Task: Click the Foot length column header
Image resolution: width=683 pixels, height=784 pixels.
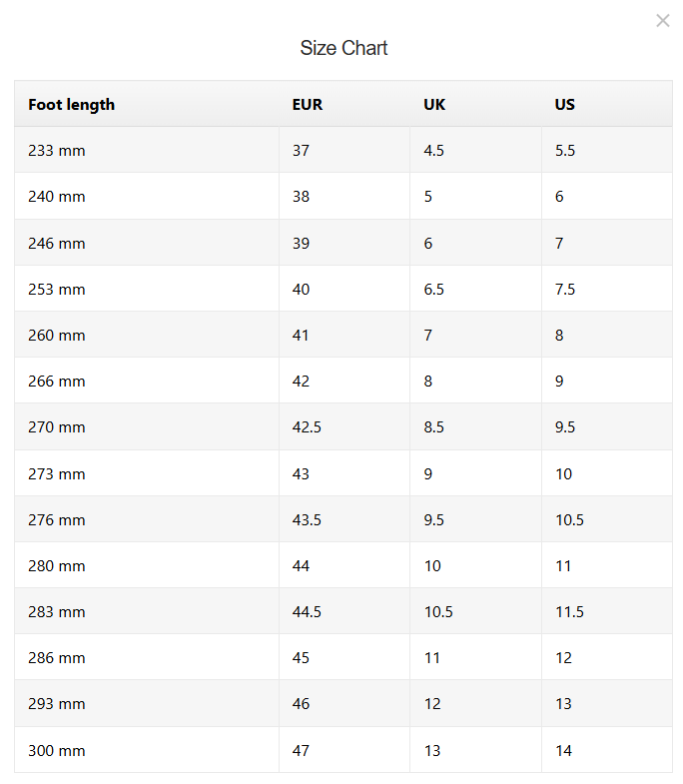Action: pos(71,105)
